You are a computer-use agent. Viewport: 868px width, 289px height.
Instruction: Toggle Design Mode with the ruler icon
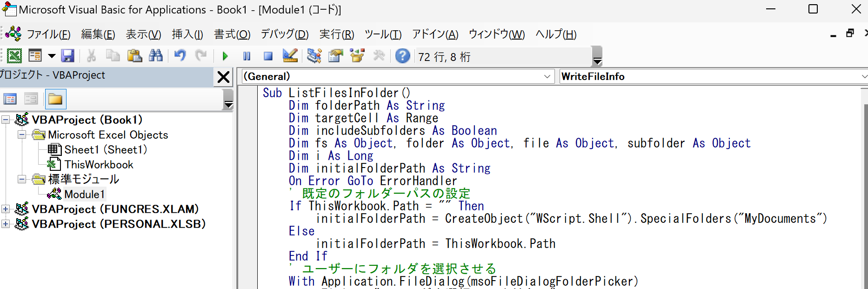coord(290,56)
